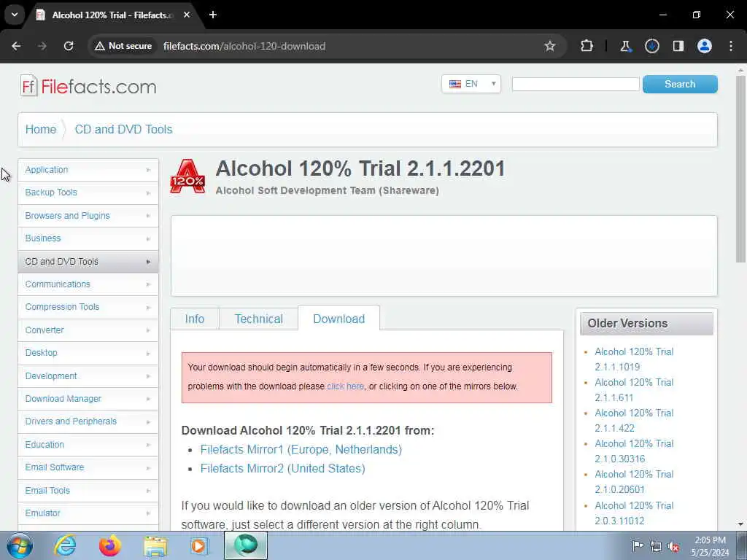
Task: Toggle the browser side panel icon
Action: tap(678, 46)
